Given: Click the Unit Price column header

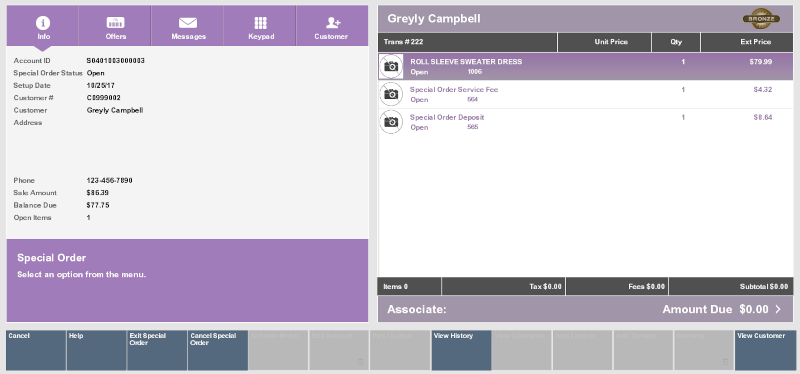Looking at the screenshot, I should click(x=605, y=42).
